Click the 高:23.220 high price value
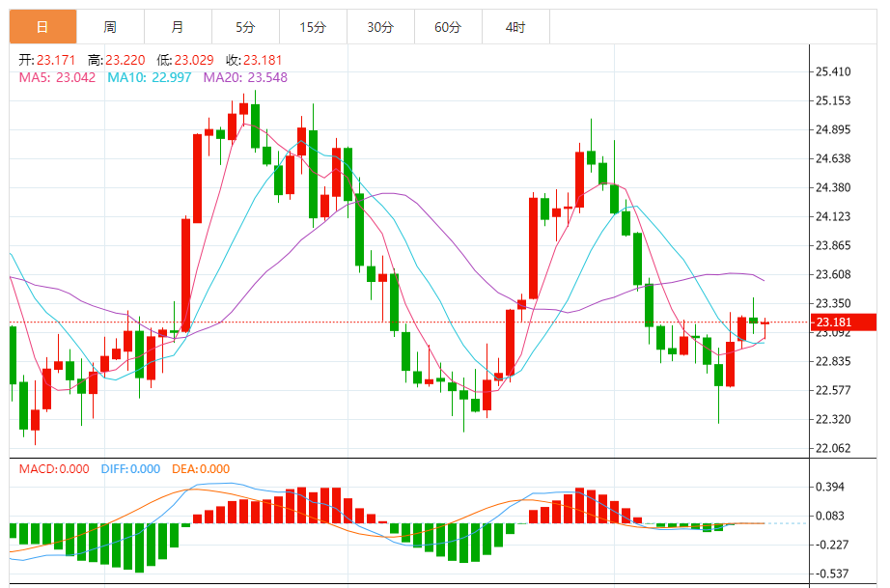The width and height of the screenshot is (890, 588). pyautogui.click(x=117, y=60)
